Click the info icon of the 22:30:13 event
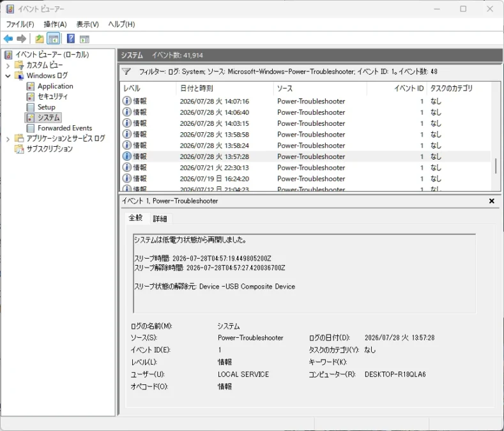504x431 pixels. [x=127, y=167]
